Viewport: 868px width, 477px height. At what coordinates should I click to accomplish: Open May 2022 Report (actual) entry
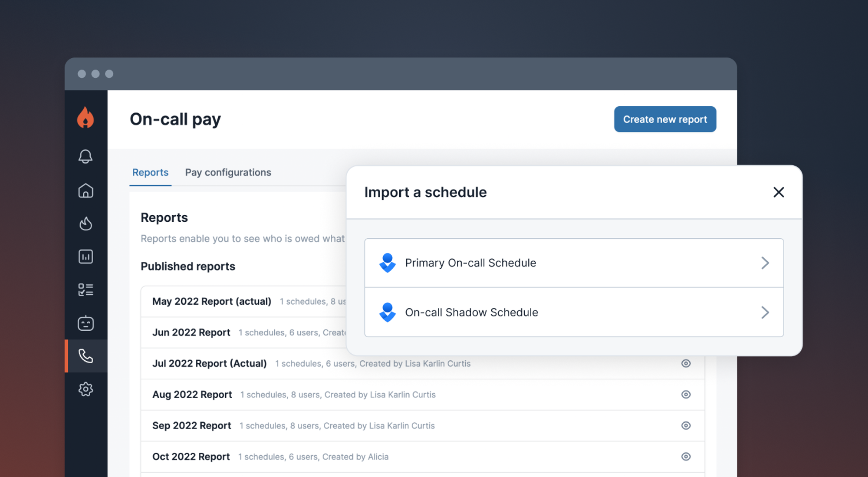[x=212, y=302]
